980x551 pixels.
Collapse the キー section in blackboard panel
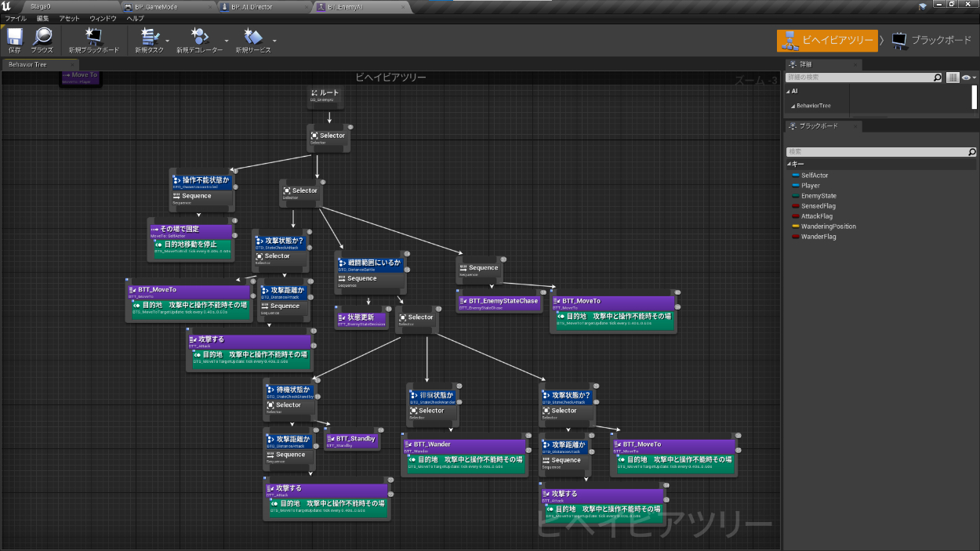(789, 164)
